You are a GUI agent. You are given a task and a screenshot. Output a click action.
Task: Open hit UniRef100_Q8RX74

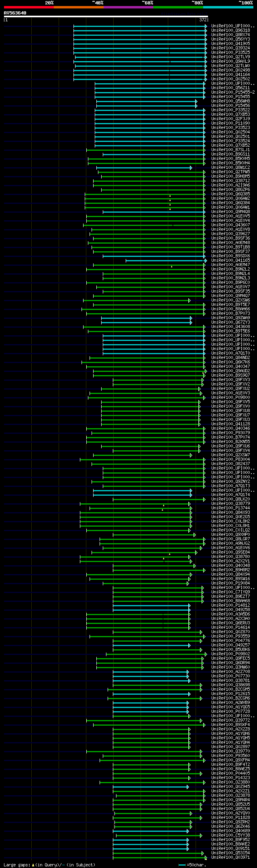[x=230, y=35]
